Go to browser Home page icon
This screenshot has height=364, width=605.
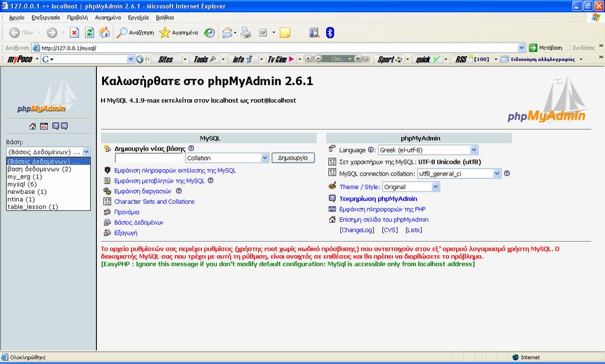coord(105,33)
